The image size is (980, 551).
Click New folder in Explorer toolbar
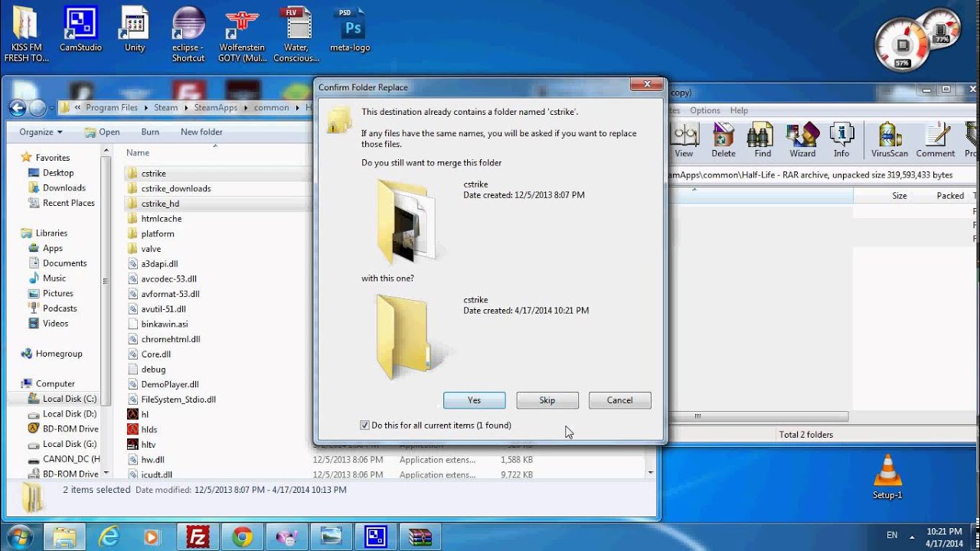pos(201,132)
